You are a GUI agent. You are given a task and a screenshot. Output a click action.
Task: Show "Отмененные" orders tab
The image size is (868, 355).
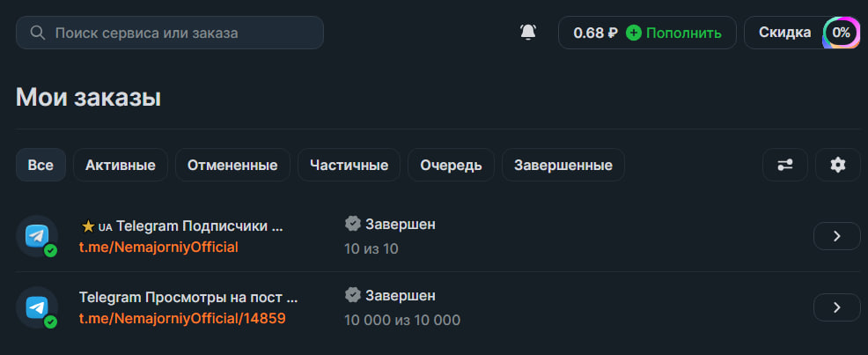pos(232,165)
